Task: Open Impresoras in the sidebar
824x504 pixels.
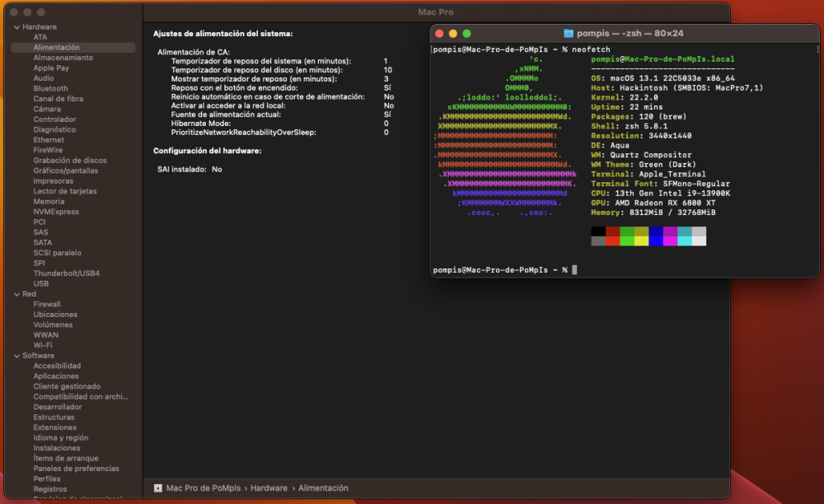Action: coord(53,180)
